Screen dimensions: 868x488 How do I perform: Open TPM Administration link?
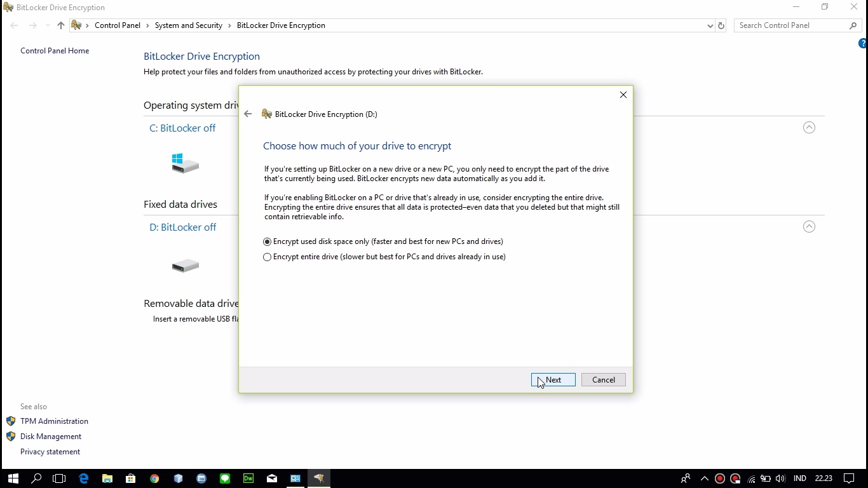point(54,421)
